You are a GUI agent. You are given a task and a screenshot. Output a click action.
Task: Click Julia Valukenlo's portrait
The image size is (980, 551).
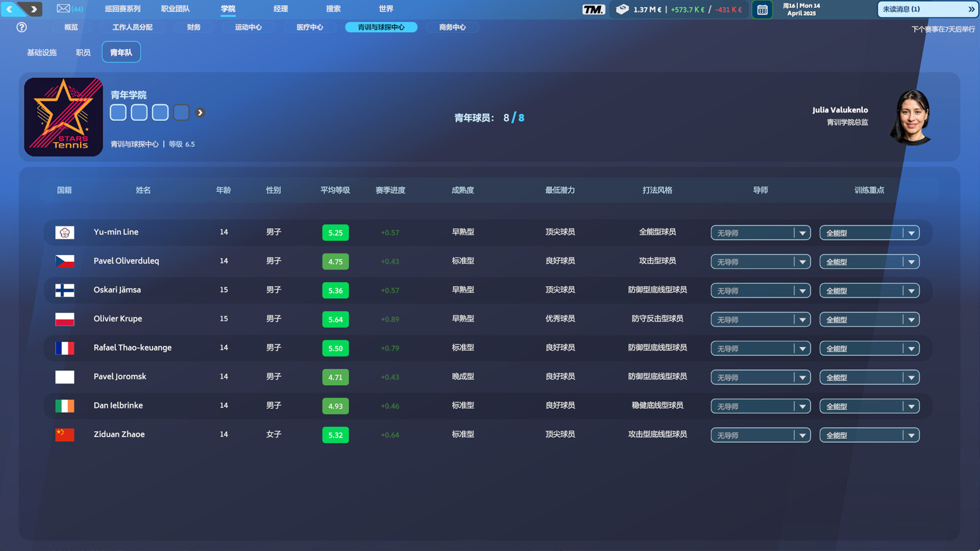(912, 117)
